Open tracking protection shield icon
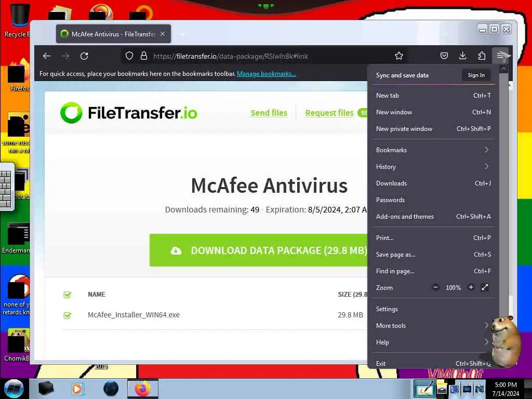 tap(129, 56)
